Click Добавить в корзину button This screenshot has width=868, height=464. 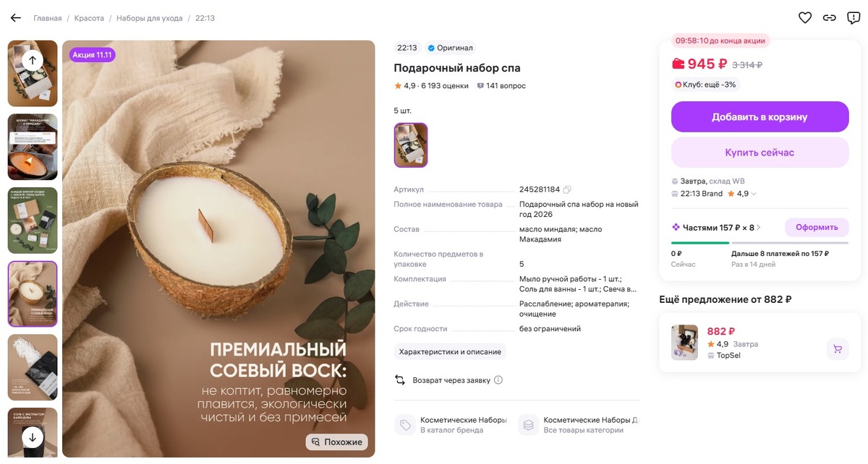tap(759, 117)
